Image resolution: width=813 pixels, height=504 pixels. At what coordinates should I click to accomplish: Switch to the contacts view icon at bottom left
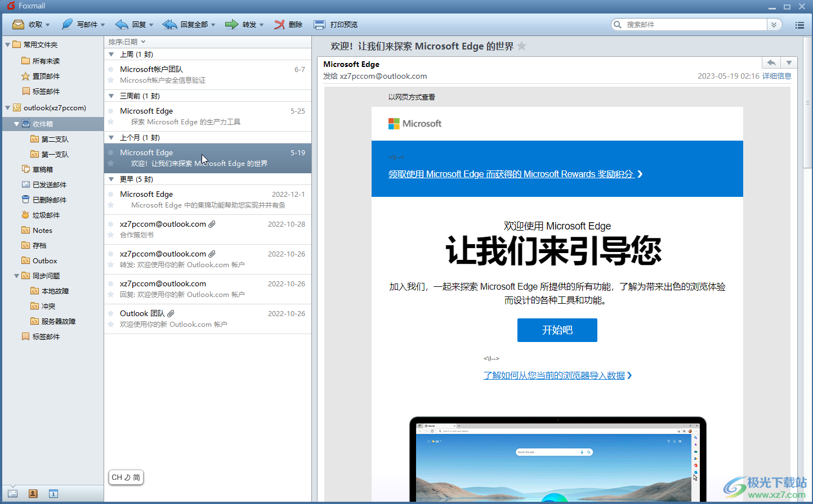pos(33,493)
